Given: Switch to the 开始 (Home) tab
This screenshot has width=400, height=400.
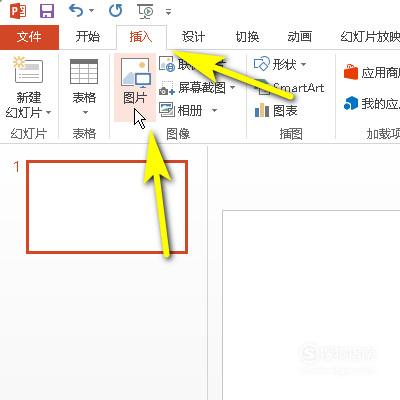Looking at the screenshot, I should coord(87,37).
